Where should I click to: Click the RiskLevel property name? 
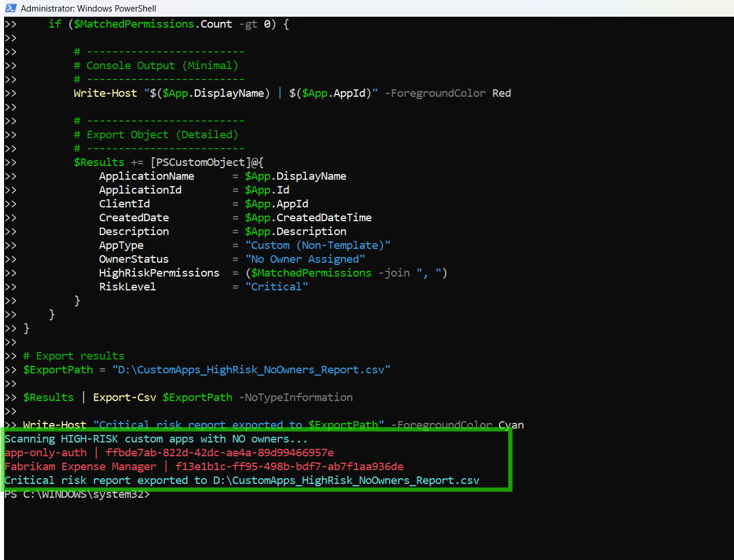[x=127, y=287]
